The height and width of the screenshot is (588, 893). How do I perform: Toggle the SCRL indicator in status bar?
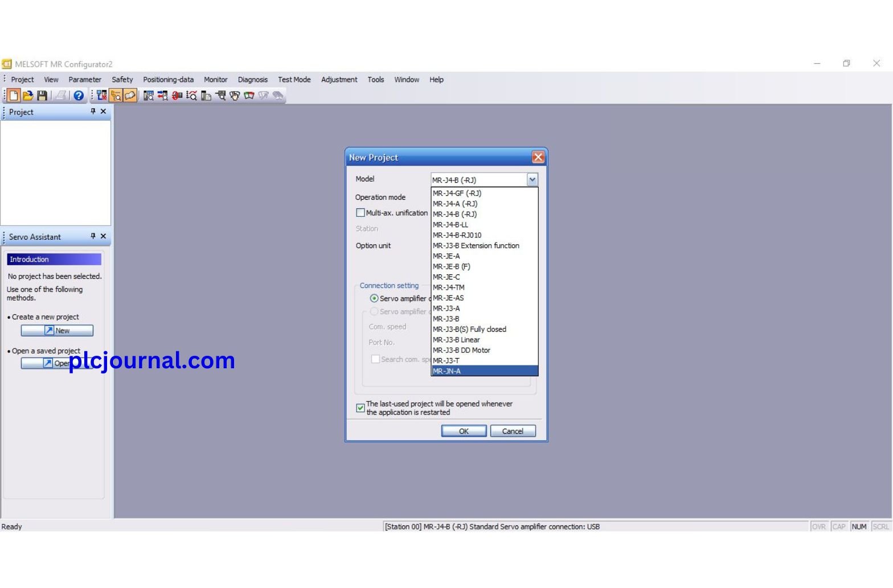(x=880, y=527)
